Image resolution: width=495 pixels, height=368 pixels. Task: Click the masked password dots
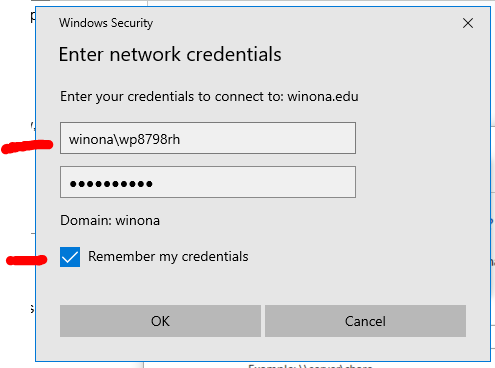[111, 184]
